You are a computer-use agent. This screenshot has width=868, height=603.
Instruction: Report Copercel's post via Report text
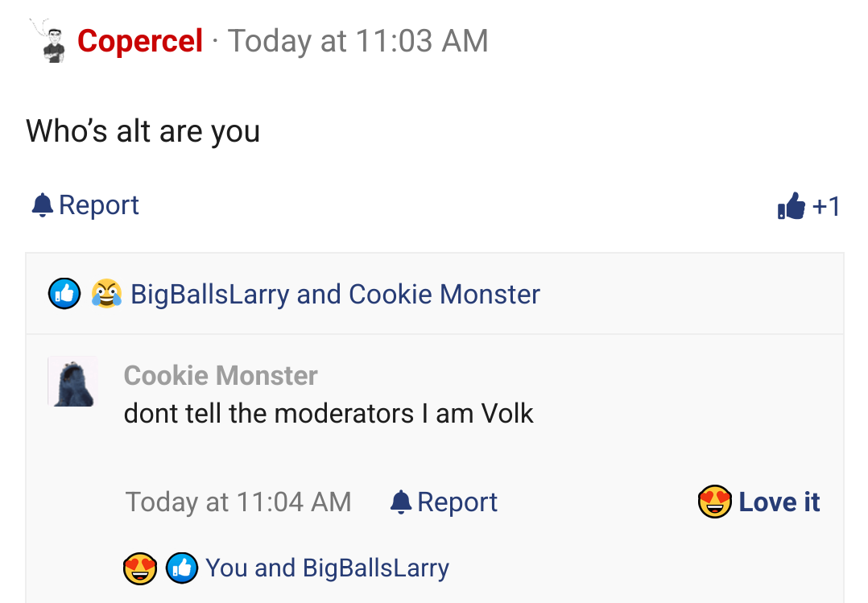tap(99, 205)
